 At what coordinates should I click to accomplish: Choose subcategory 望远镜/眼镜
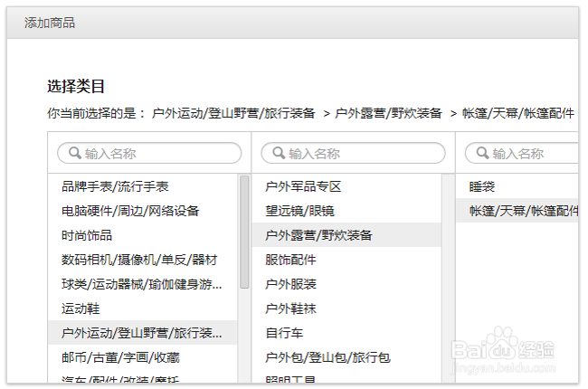pyautogui.click(x=346, y=211)
